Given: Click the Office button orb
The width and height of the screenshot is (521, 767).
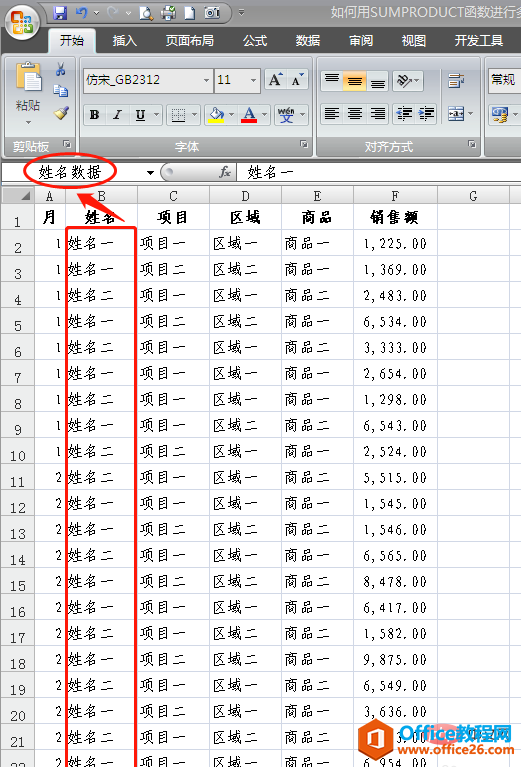Looking at the screenshot, I should pos(22,23).
